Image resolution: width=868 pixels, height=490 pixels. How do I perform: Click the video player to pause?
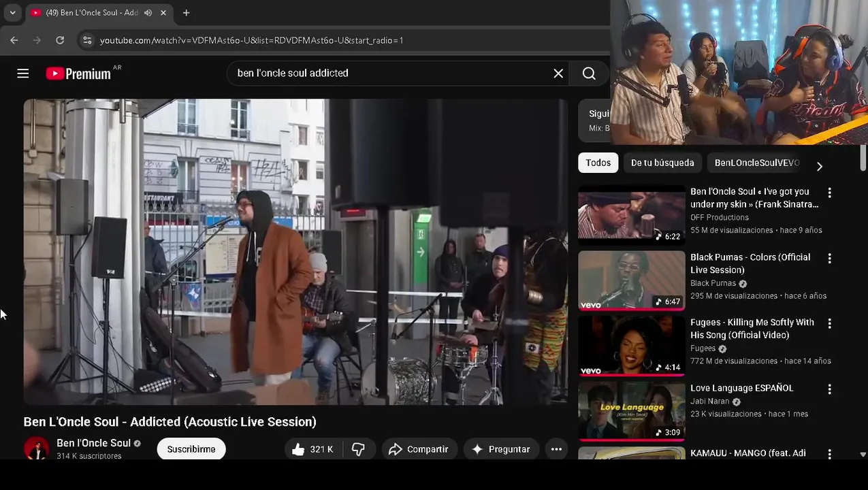[295, 252]
